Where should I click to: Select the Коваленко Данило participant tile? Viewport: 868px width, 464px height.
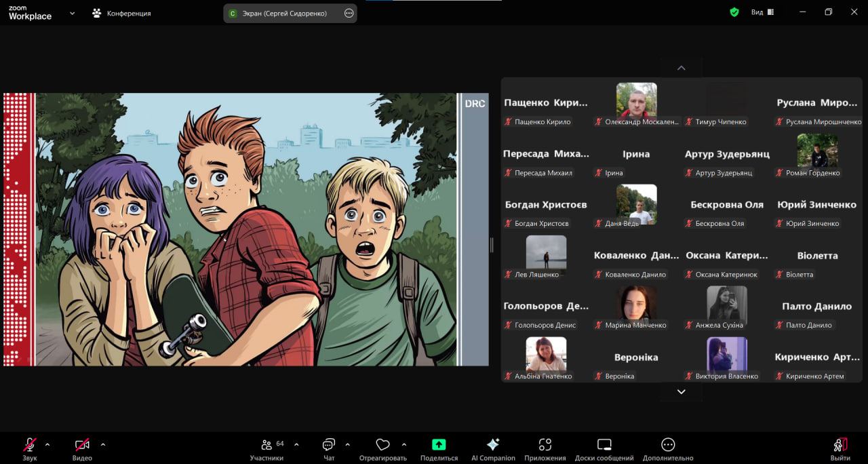(636, 256)
